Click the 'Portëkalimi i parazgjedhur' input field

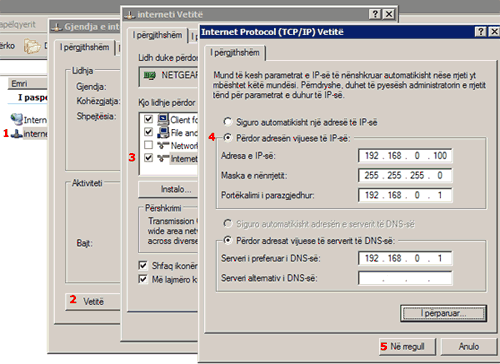405,195
